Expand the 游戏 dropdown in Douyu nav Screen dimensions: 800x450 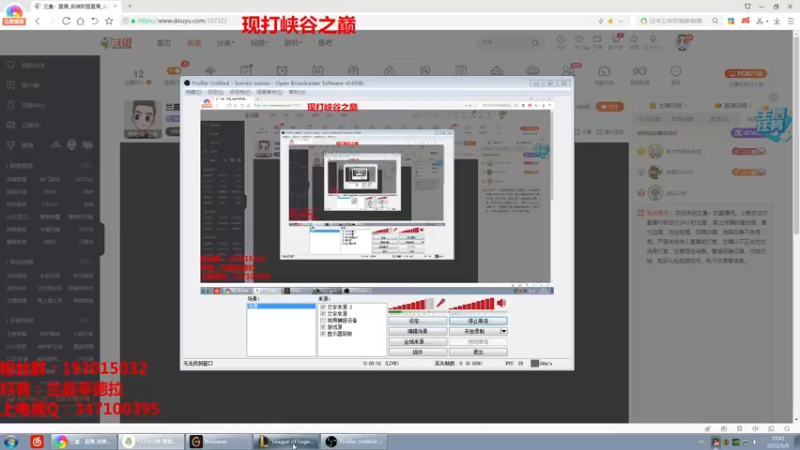(x=293, y=43)
